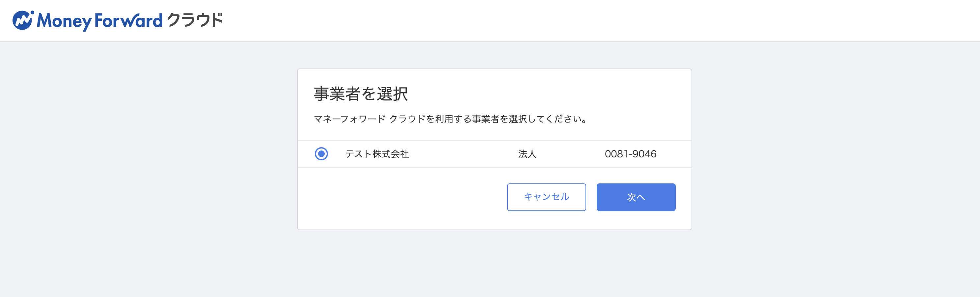Choose テスト株式会社 as the active business
This screenshot has height=297, width=980.
(x=321, y=154)
